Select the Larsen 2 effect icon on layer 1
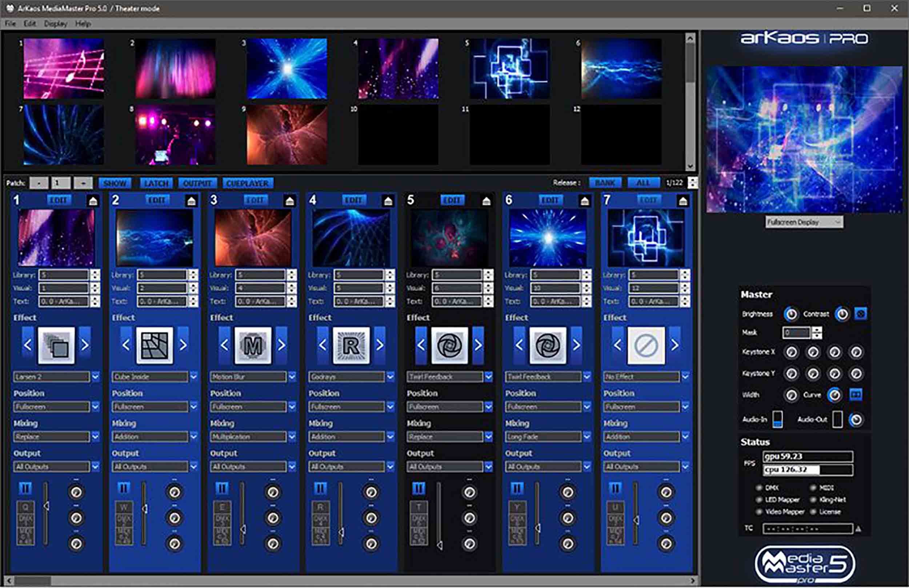Screen dimensions: 909x588 56,346
